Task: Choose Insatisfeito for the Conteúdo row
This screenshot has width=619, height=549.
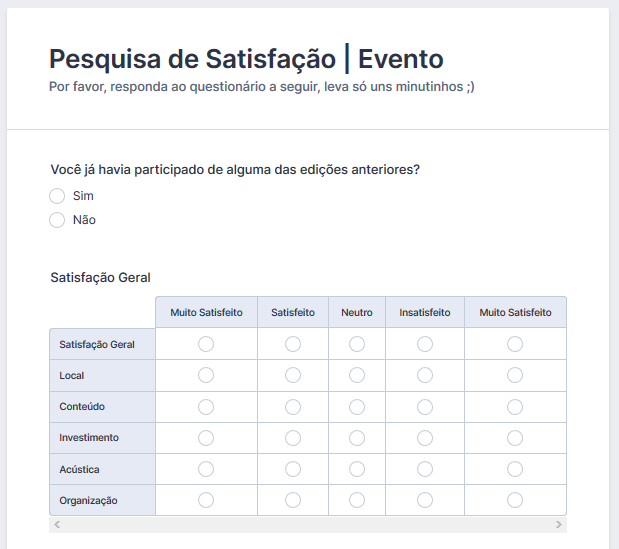Action: [x=425, y=407]
